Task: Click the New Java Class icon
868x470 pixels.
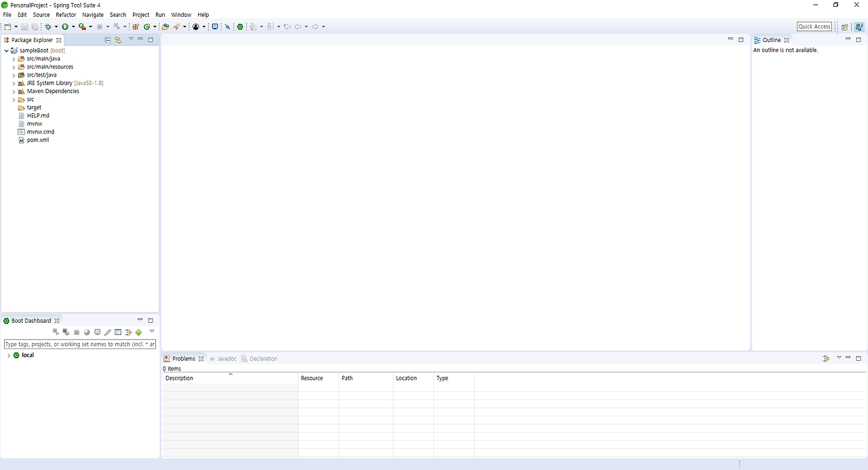Action: [x=146, y=26]
